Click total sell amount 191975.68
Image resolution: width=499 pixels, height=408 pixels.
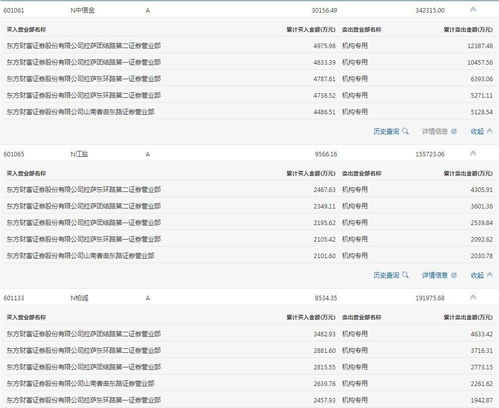pos(430,298)
